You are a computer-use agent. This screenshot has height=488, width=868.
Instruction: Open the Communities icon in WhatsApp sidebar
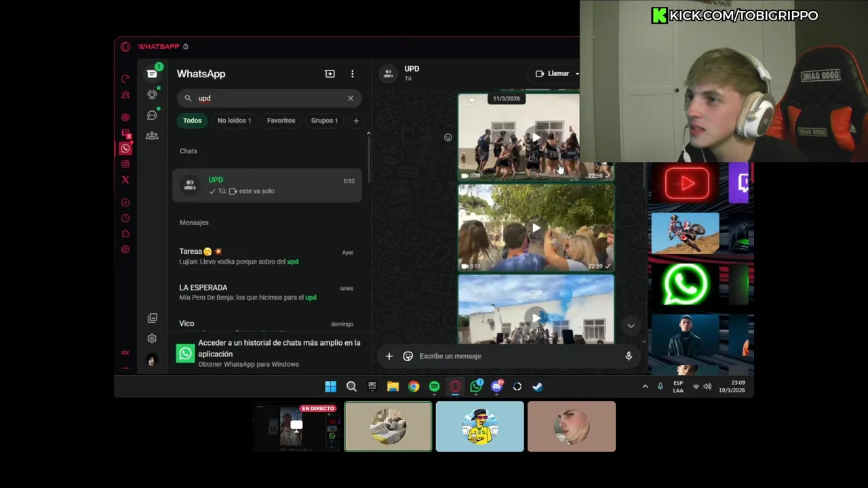[152, 136]
